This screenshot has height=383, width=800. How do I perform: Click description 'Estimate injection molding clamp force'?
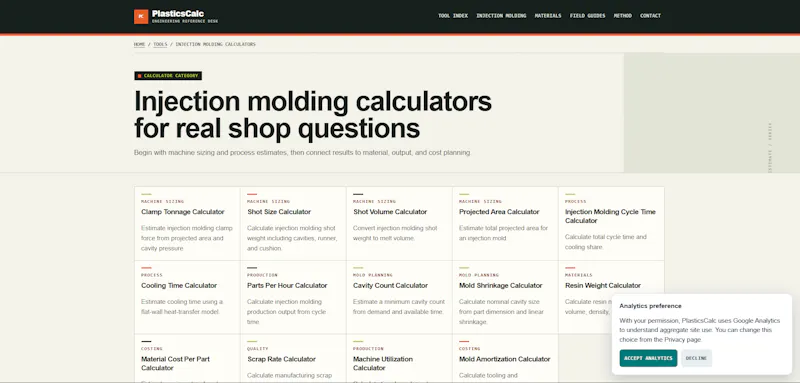pos(187,238)
